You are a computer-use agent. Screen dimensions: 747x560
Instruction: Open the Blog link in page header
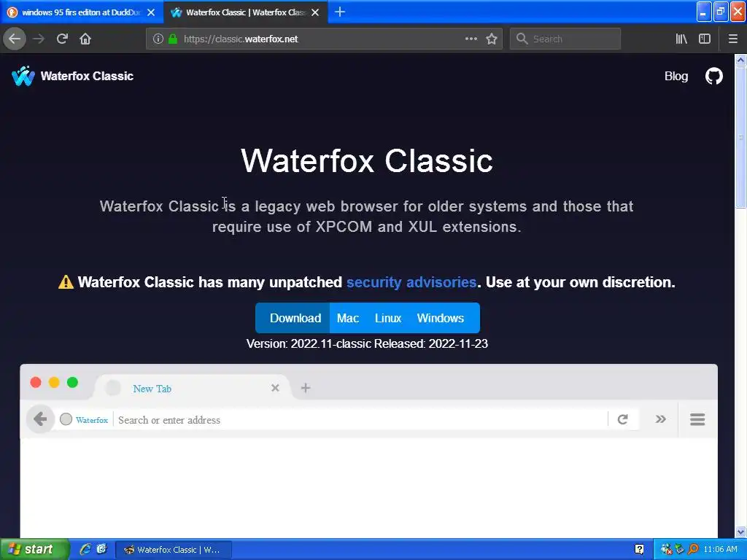(676, 76)
